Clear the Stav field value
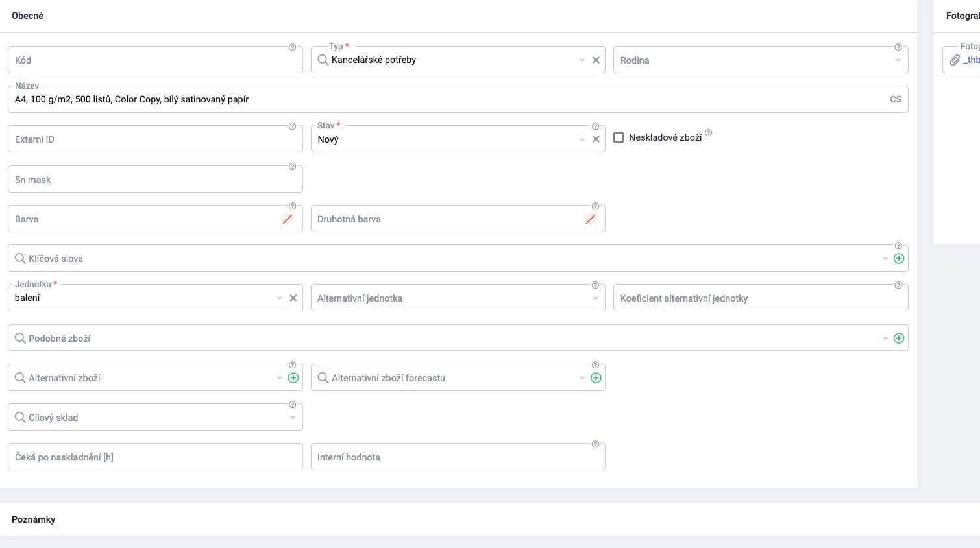Screen dimensions: 980x548 point(596,139)
